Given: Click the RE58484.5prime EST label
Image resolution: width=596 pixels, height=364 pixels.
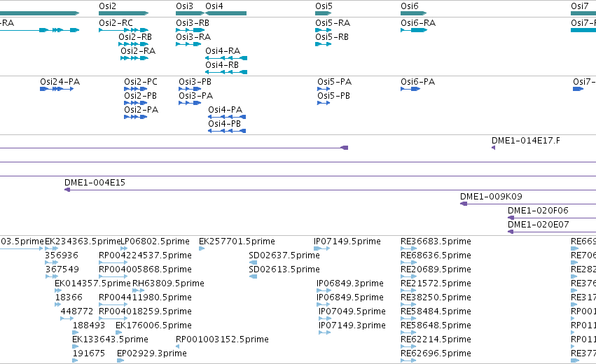Looking at the screenshot, I should coord(436,311).
